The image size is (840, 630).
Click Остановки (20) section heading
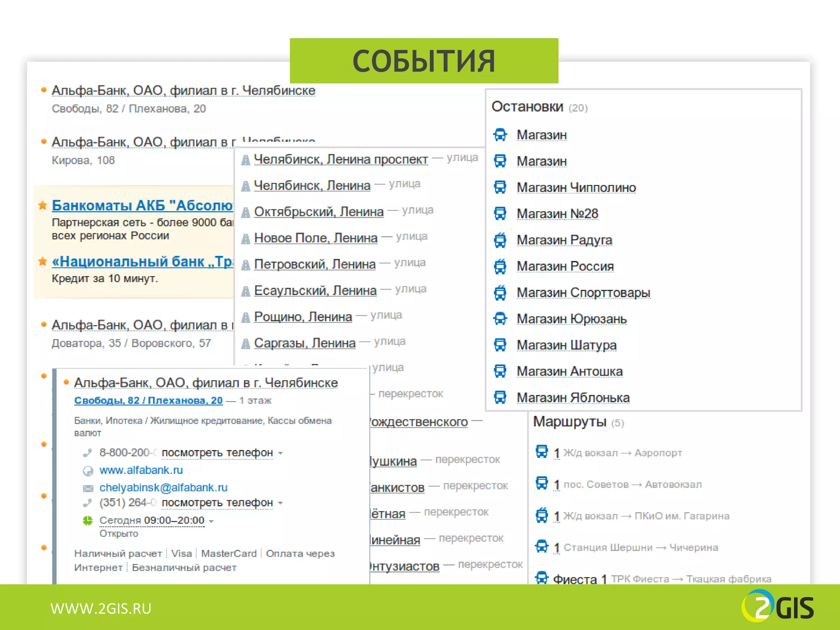pos(540,107)
